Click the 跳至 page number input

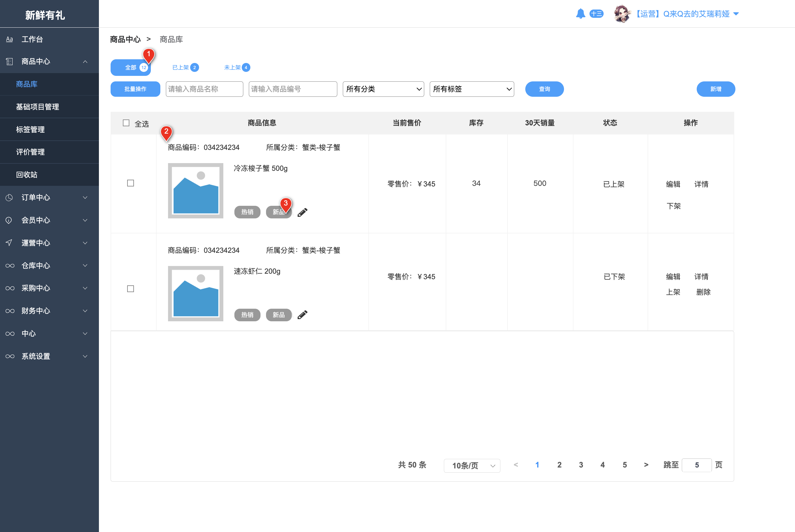tap(697, 465)
